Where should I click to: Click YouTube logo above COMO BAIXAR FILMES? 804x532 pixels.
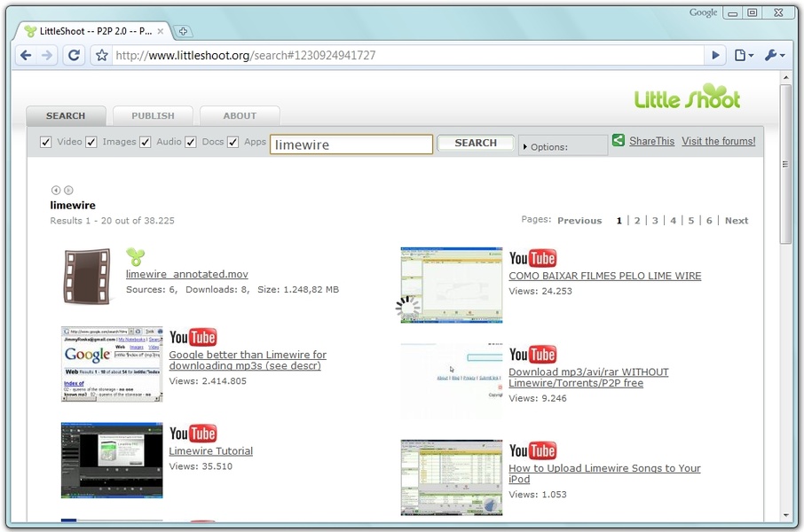tap(532, 258)
